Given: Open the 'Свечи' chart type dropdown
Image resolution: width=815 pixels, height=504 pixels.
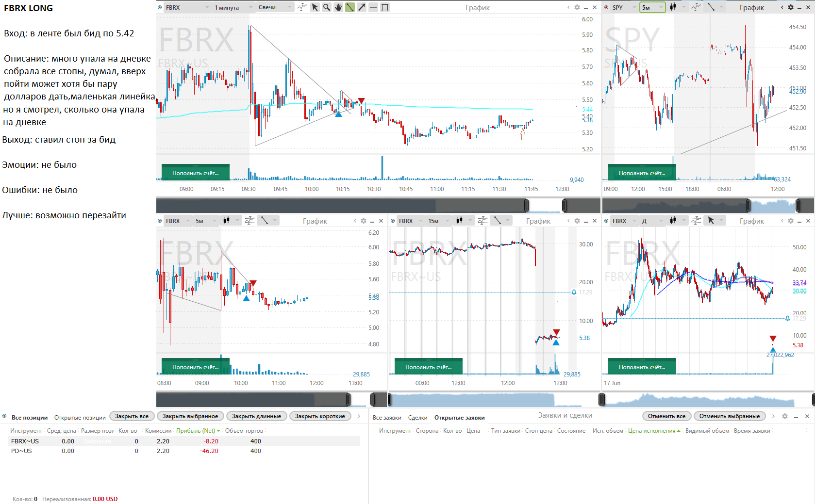Looking at the screenshot, I should pyautogui.click(x=275, y=7).
